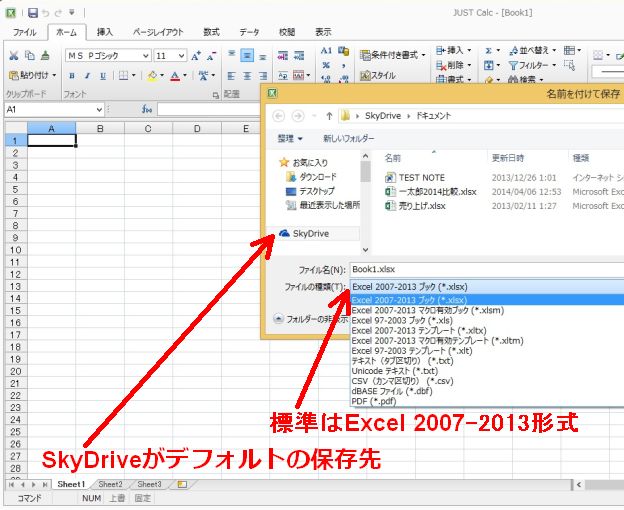This screenshot has width=624, height=510.
Task: Open the Sort (並べ替え) dropdown
Action: 532,50
